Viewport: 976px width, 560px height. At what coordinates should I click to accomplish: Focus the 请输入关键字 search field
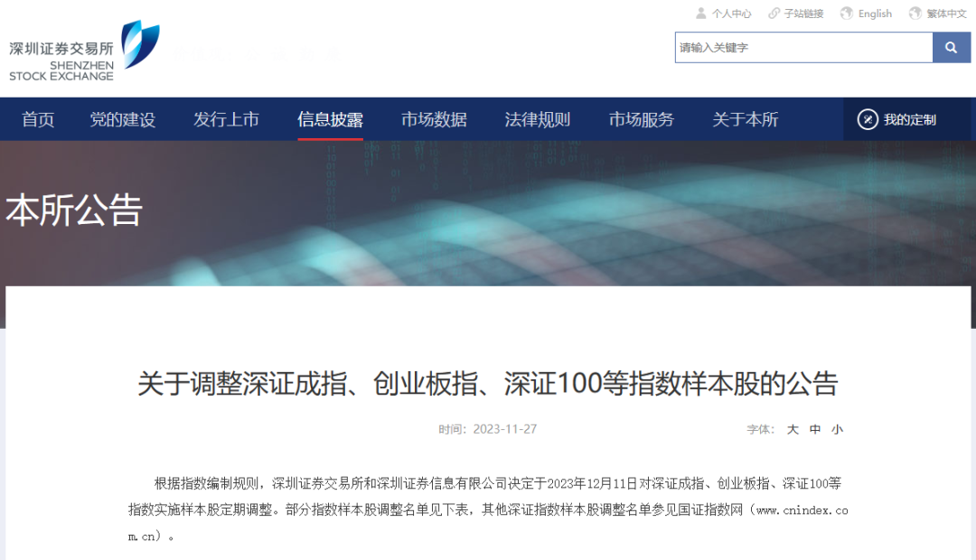coord(803,47)
